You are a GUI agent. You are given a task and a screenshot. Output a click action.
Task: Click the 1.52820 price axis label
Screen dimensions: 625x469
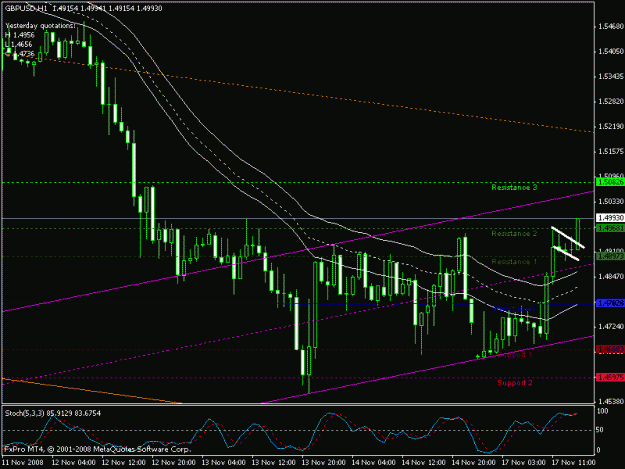coord(610,101)
